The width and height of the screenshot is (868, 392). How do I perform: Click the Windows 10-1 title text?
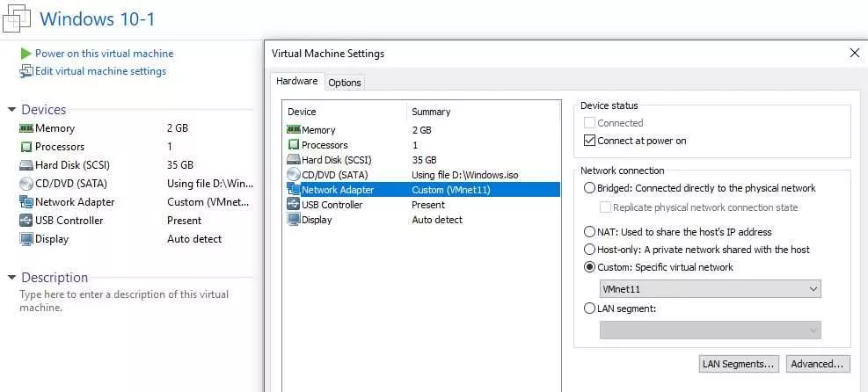coord(98,18)
